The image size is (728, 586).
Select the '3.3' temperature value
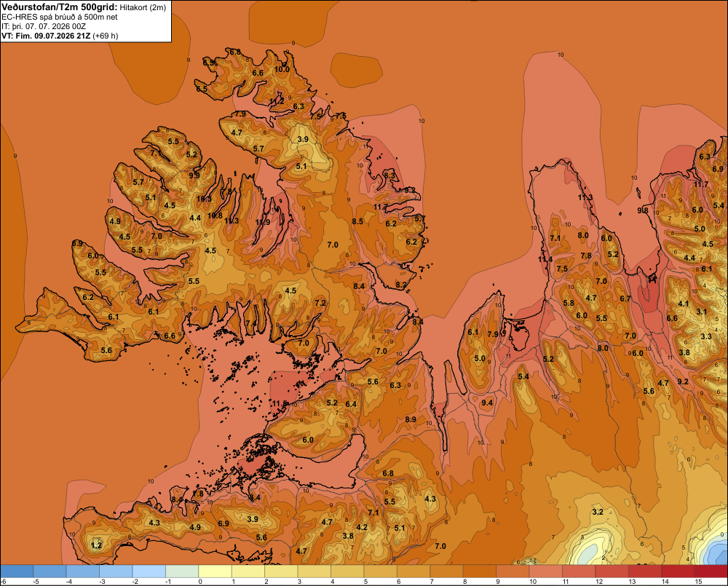705,336
